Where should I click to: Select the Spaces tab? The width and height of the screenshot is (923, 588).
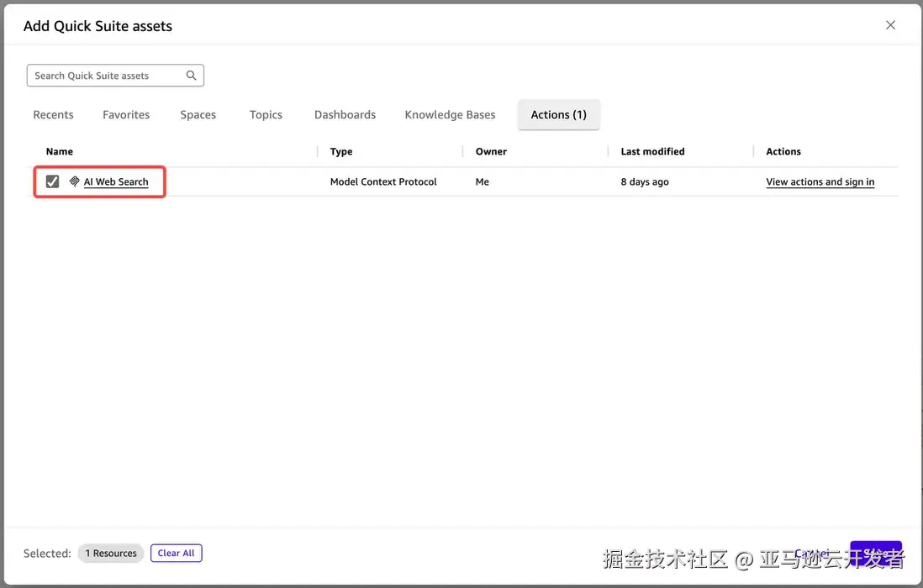pos(198,114)
